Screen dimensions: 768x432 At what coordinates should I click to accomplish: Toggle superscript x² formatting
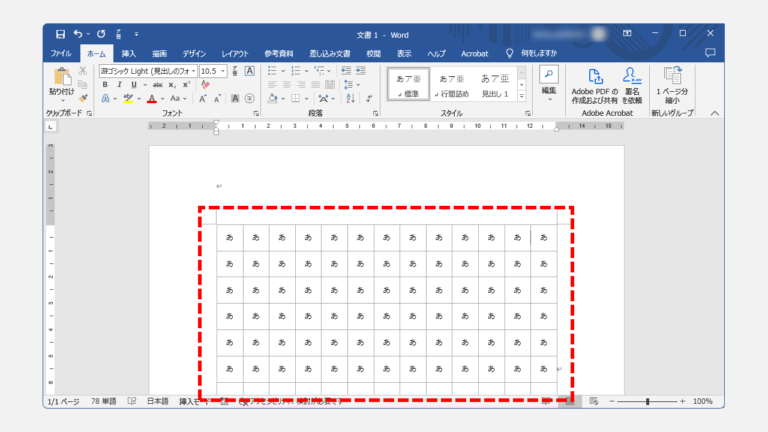click(x=186, y=85)
